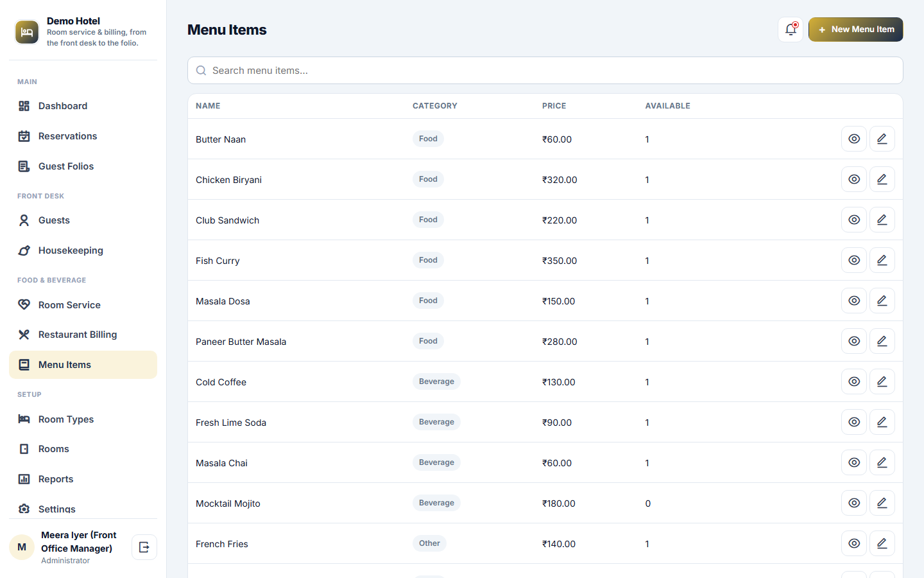Navigate to Rooms
Screen dimensions: 924x578
click(83, 449)
